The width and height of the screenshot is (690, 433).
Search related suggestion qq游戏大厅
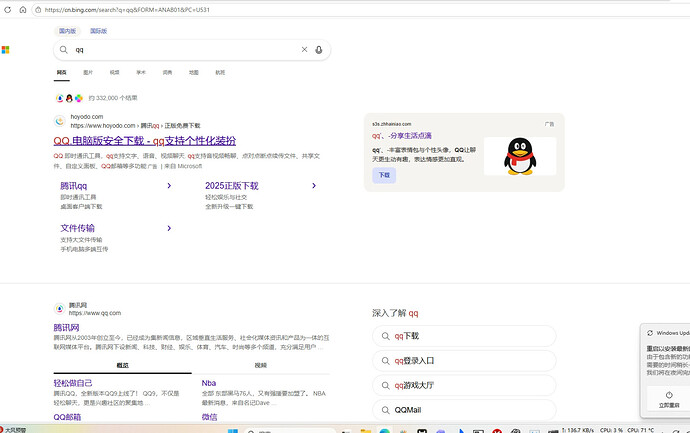(464, 385)
